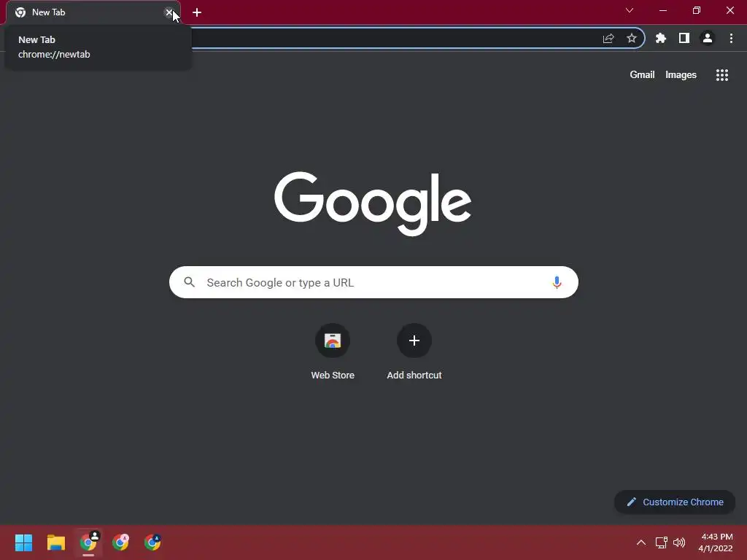This screenshot has height=560, width=747.
Task: Open File Explorer from taskbar
Action: click(x=56, y=542)
